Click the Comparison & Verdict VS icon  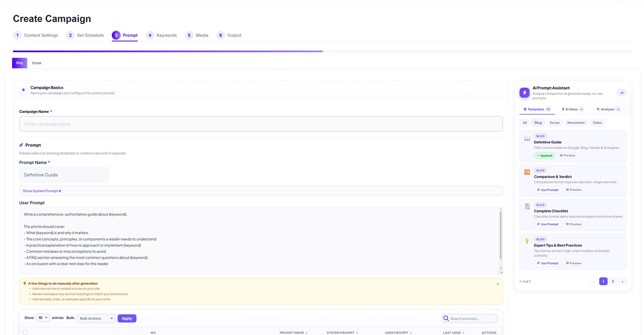click(527, 172)
